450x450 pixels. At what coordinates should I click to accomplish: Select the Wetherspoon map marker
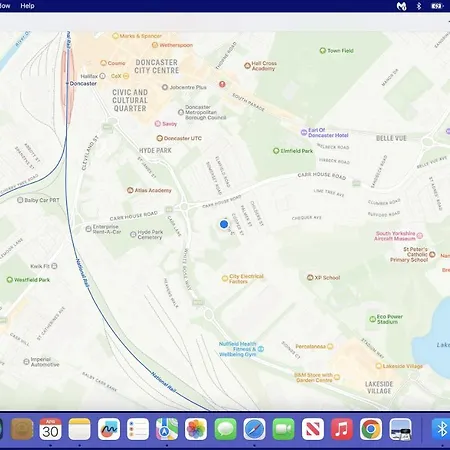point(155,45)
